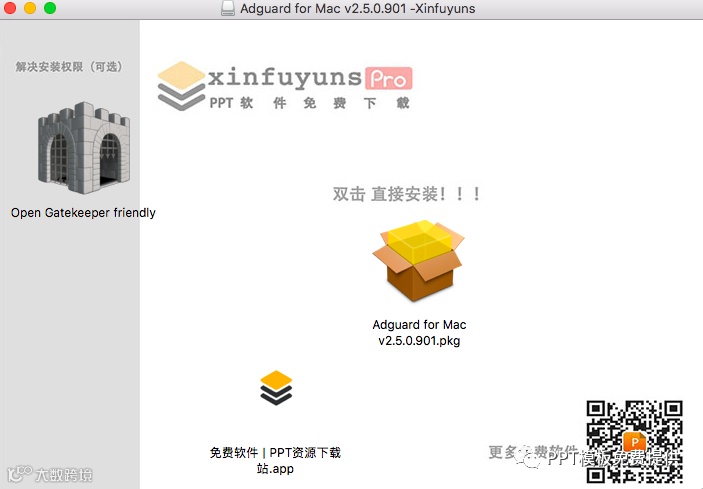Click the disk icon in window title
This screenshot has height=489, width=703.
tap(228, 8)
